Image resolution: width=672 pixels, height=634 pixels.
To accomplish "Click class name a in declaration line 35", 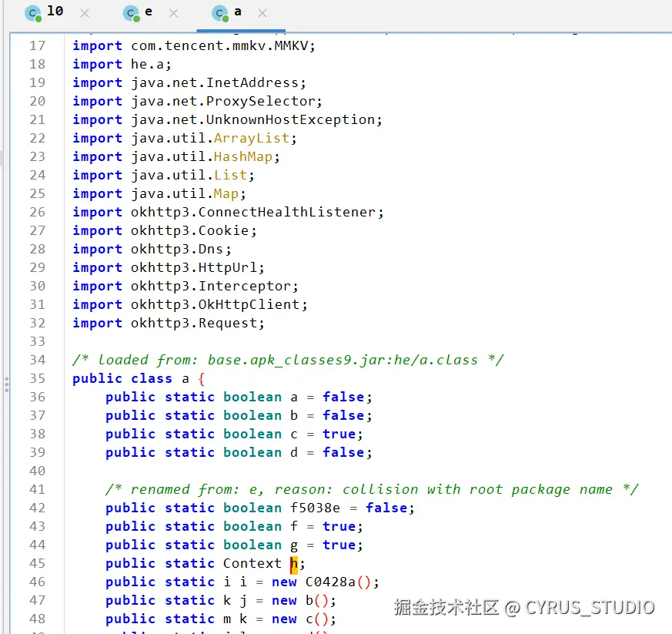I will [x=186, y=379].
